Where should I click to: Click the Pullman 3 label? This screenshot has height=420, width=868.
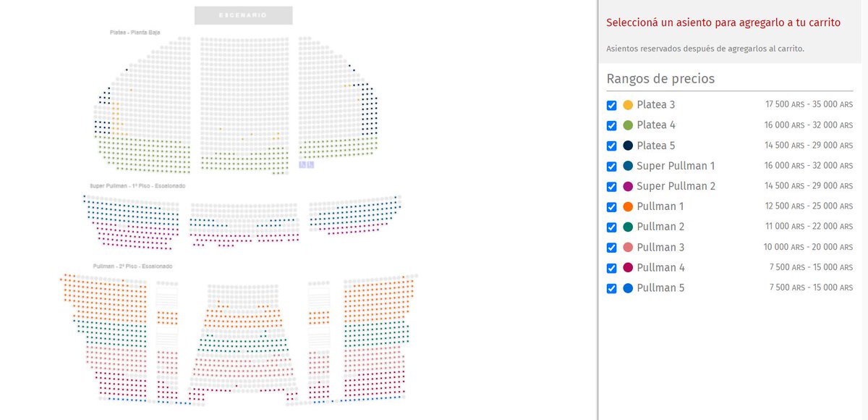pyautogui.click(x=660, y=247)
